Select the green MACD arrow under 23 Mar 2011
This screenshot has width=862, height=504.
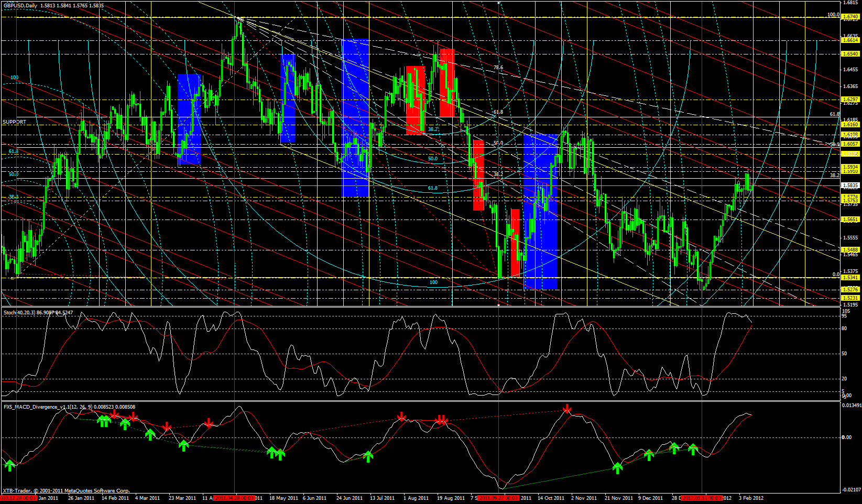183,445
